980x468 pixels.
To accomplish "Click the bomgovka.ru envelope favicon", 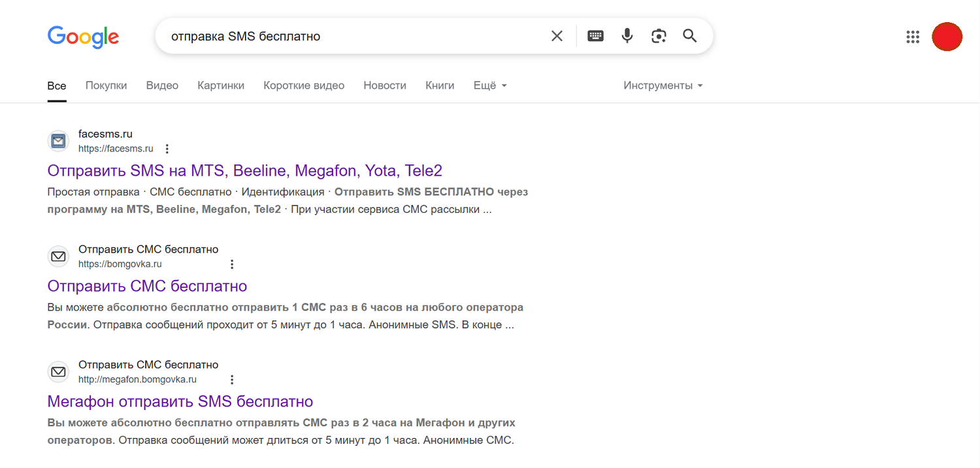I will pos(58,257).
